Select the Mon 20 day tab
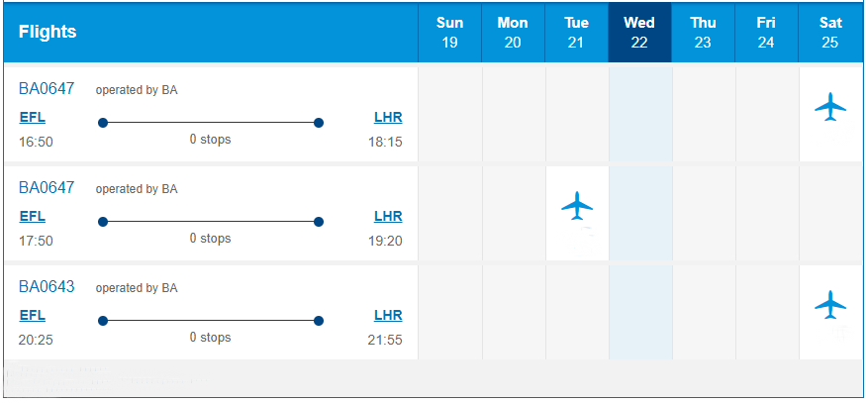The width and height of the screenshot is (868, 403). (513, 32)
